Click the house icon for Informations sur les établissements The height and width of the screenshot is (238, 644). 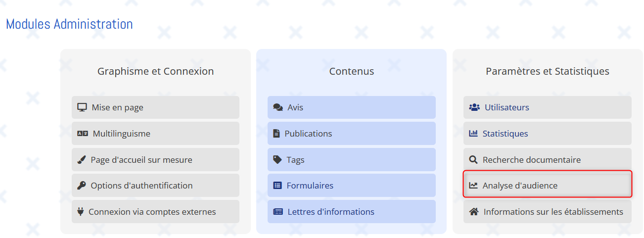(x=474, y=212)
